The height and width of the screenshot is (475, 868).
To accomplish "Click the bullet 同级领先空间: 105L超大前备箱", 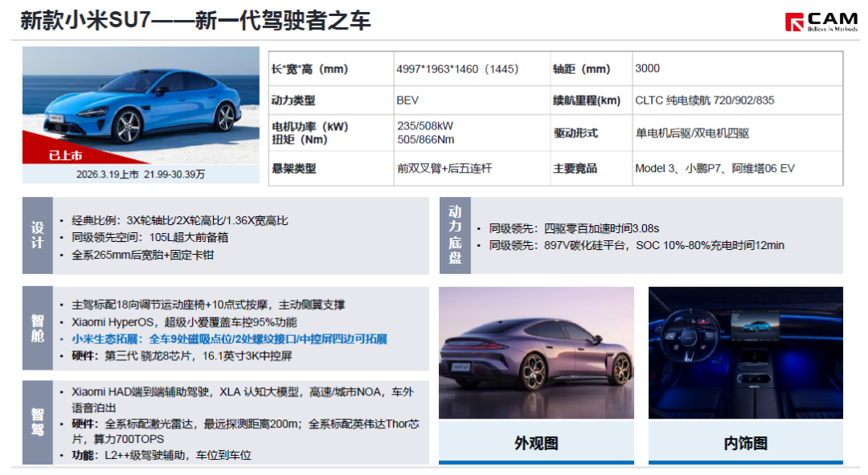I will click(x=149, y=238).
